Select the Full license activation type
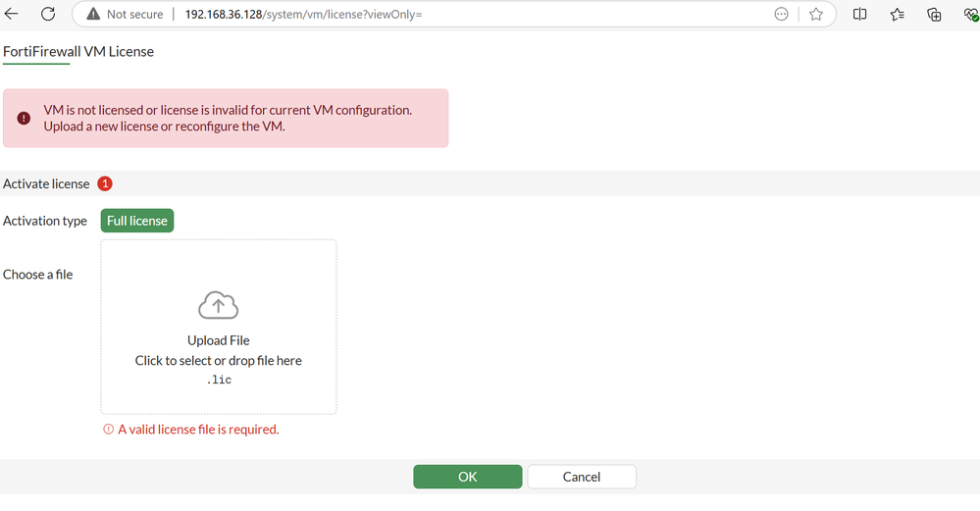This screenshot has width=980, height=511. (x=137, y=221)
